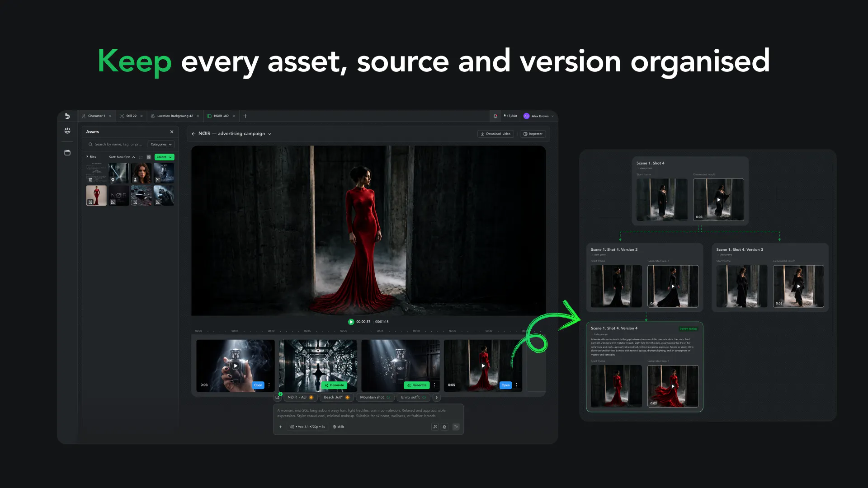Open the Alex Brown account menu
868x488 pixels.
point(538,116)
